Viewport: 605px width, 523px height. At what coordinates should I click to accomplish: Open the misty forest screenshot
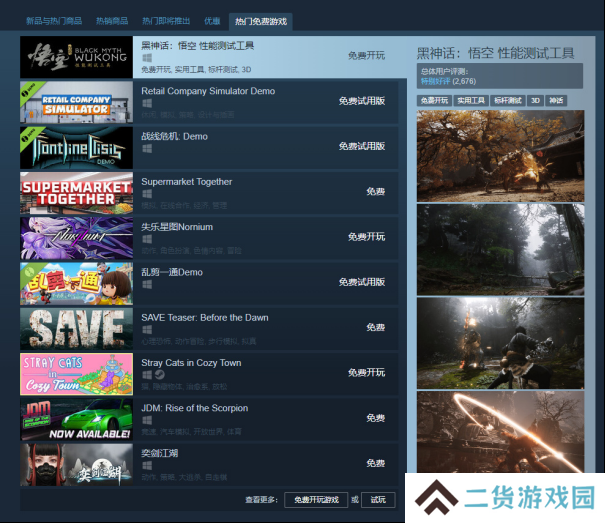click(500, 250)
